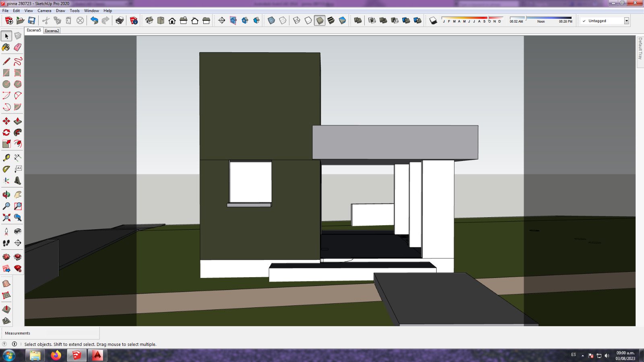644x362 pixels.
Task: Choose the Polygon tool
Action: pyautogui.click(x=18, y=84)
